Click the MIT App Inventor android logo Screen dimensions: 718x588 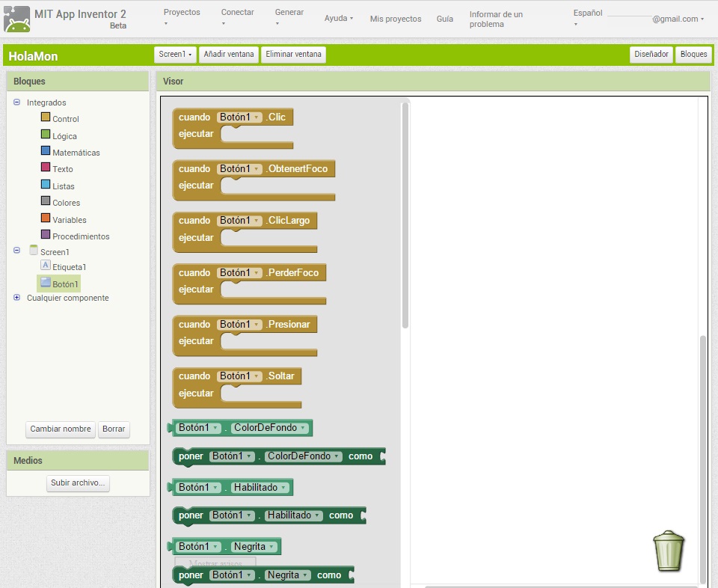(x=17, y=19)
